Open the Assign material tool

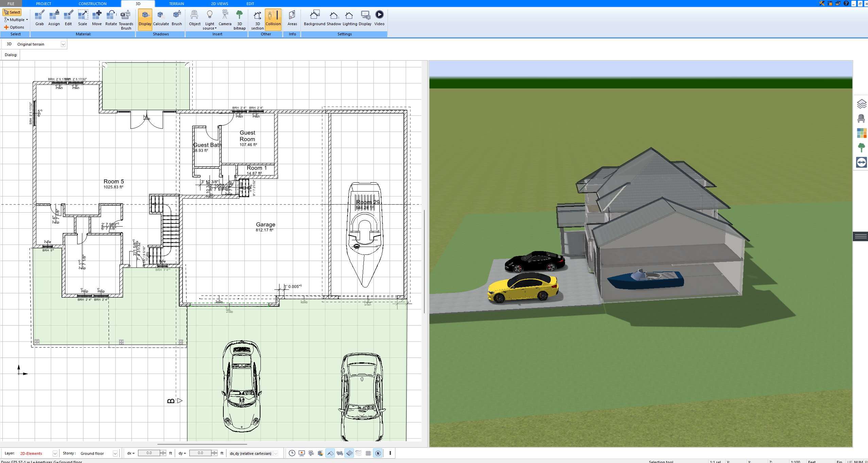pos(54,18)
